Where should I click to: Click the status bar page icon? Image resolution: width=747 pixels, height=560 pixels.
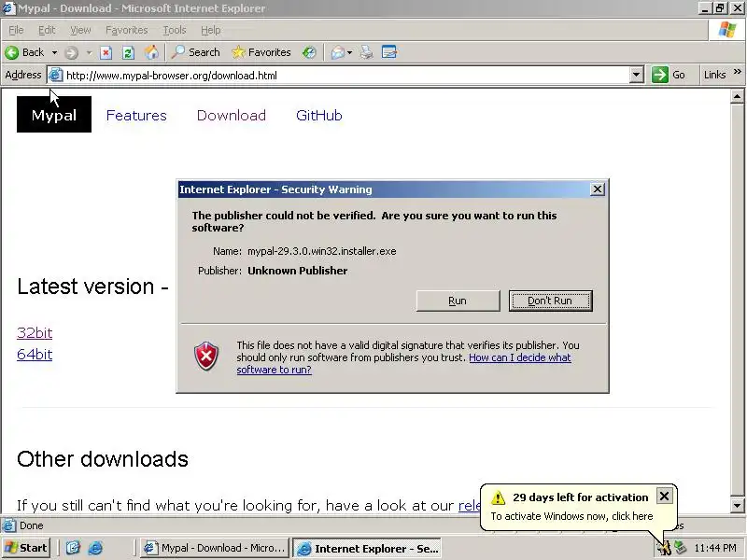pos(8,525)
